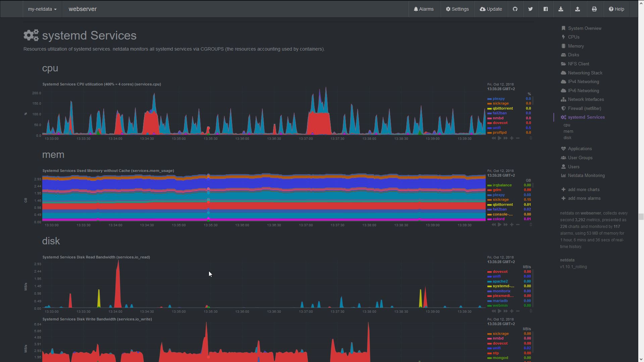Click the download (export snapshot) icon
Viewport: 644px width, 362px height.
point(560,9)
